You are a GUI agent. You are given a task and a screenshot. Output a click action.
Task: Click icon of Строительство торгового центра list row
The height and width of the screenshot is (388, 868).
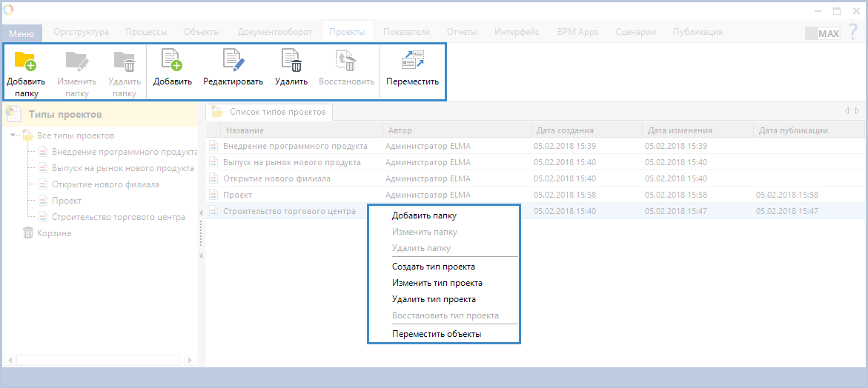213,211
